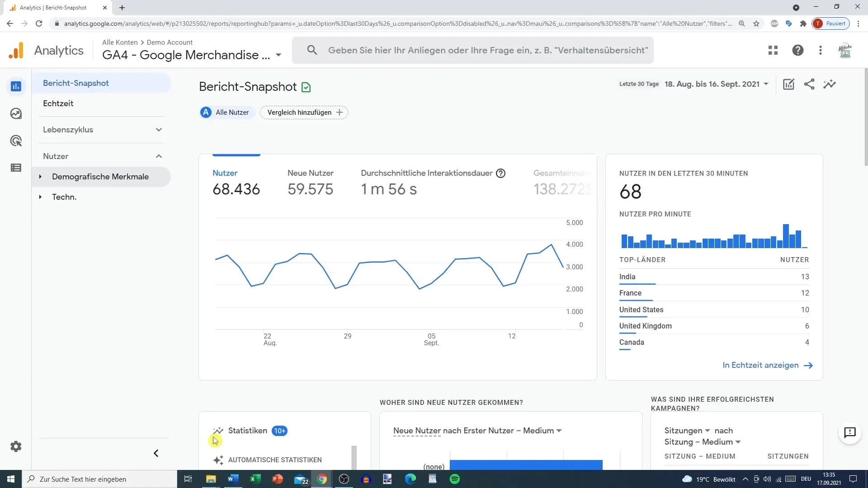Click the account avatar picture

[x=845, y=50]
